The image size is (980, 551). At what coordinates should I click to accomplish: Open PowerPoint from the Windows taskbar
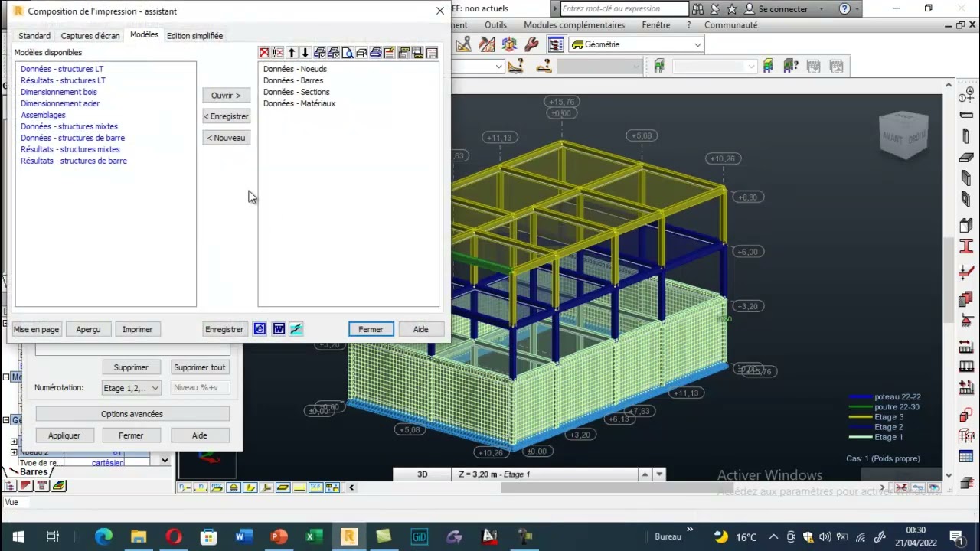click(279, 536)
